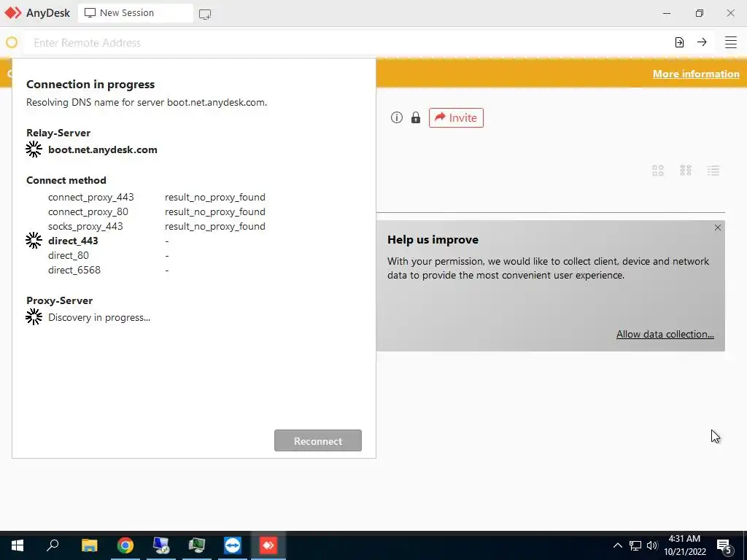Image resolution: width=747 pixels, height=560 pixels.
Task: Open the hamburger main menu
Action: click(x=730, y=42)
